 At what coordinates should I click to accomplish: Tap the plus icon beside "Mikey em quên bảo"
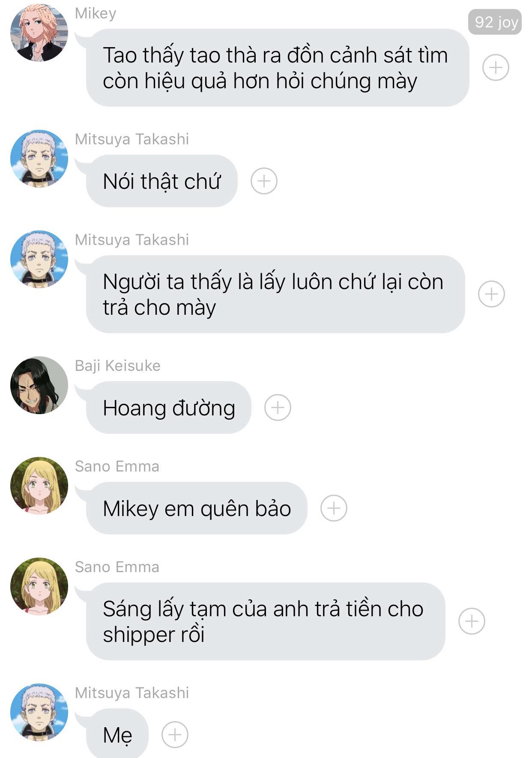coord(334,508)
